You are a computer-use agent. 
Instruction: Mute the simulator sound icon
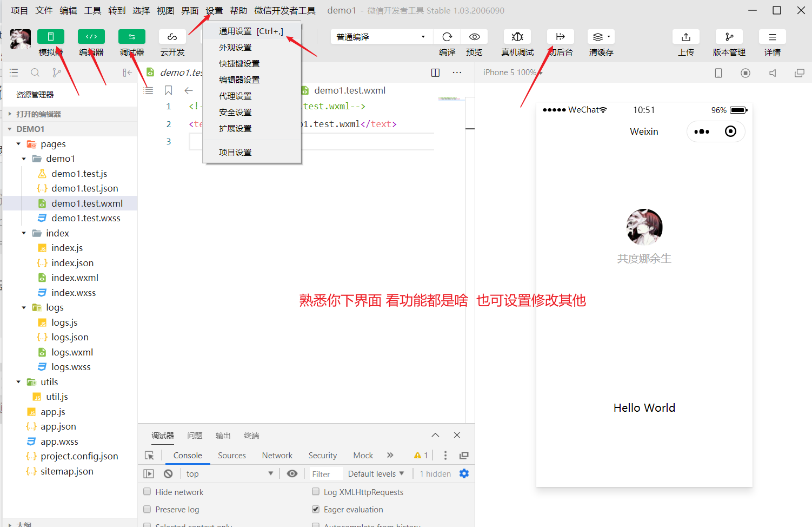pyautogui.click(x=773, y=73)
